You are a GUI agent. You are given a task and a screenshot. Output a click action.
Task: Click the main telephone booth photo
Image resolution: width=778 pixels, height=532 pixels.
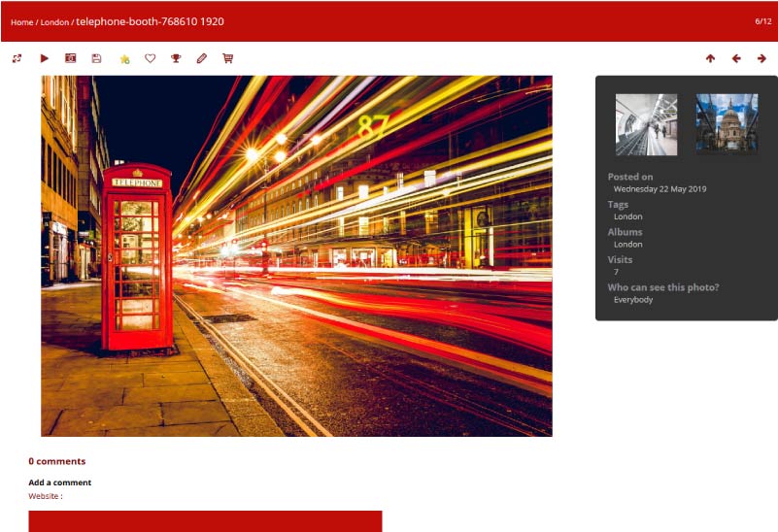(x=296, y=256)
